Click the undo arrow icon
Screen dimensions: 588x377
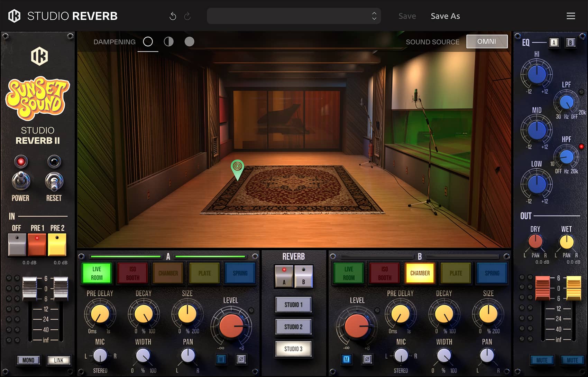[173, 16]
